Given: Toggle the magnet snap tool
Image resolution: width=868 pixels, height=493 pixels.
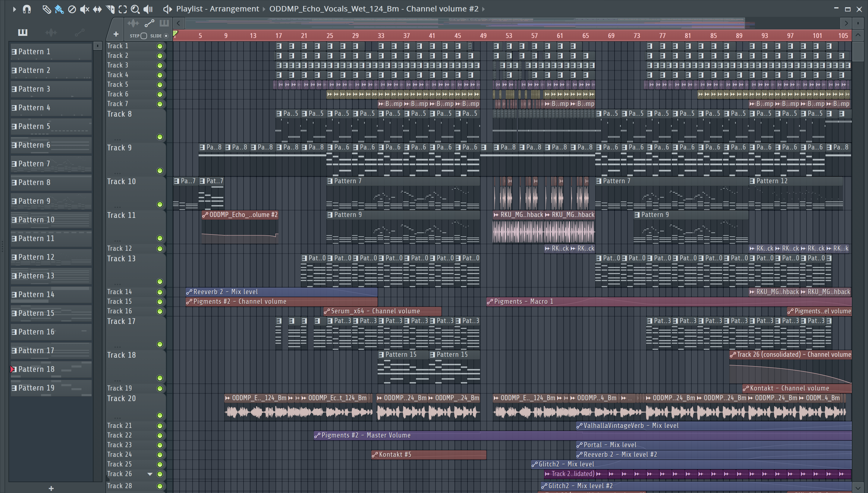Looking at the screenshot, I should click(x=27, y=9).
